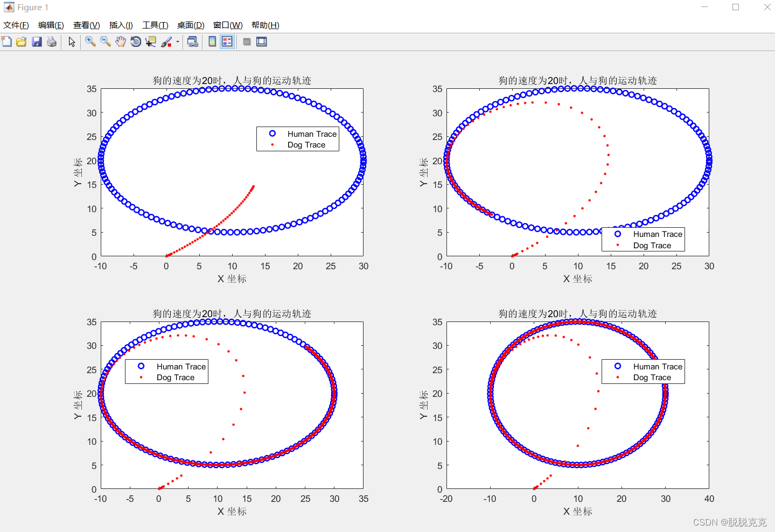Click the bottom-left plot's X 坐标 label

coord(232,511)
